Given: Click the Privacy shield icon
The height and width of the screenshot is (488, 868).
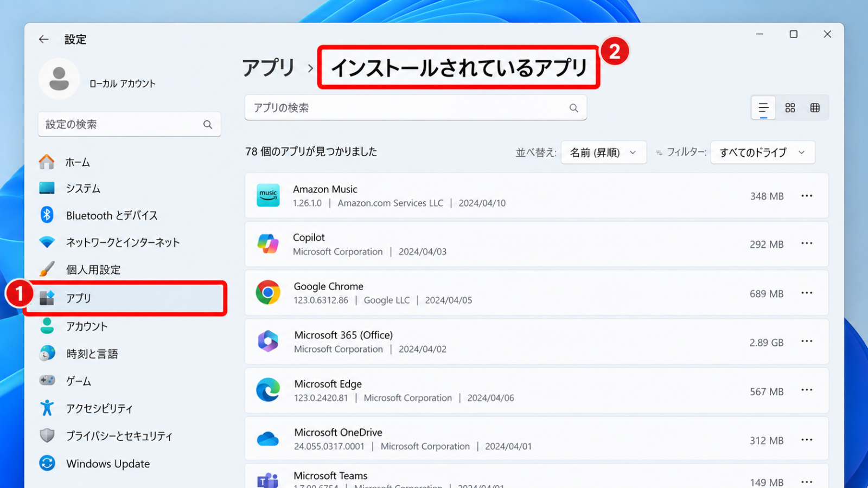Looking at the screenshot, I should coord(47,435).
